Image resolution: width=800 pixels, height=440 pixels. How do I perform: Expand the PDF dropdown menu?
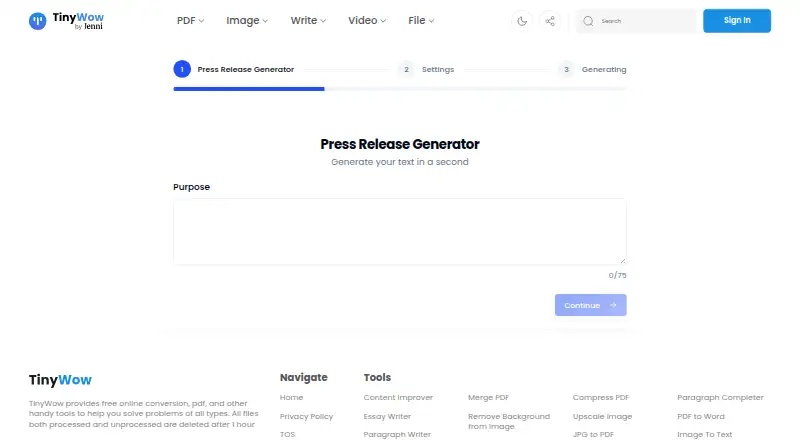point(190,20)
